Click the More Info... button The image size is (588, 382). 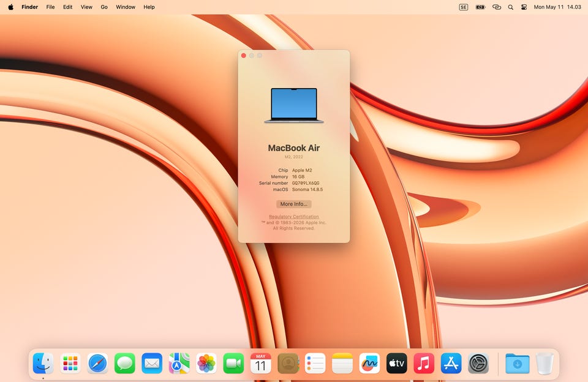[293, 204]
